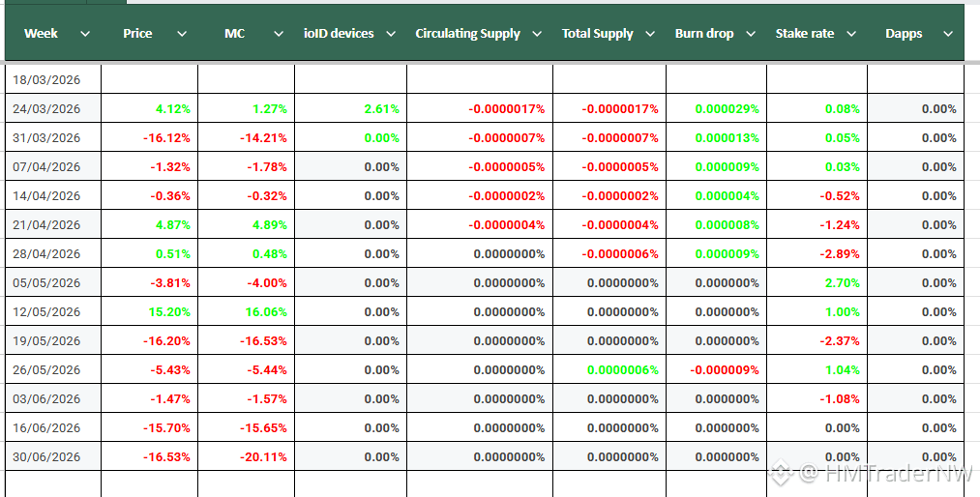
Task: Select the Circulating Supply cell -0.0000017%
Action: (480, 108)
